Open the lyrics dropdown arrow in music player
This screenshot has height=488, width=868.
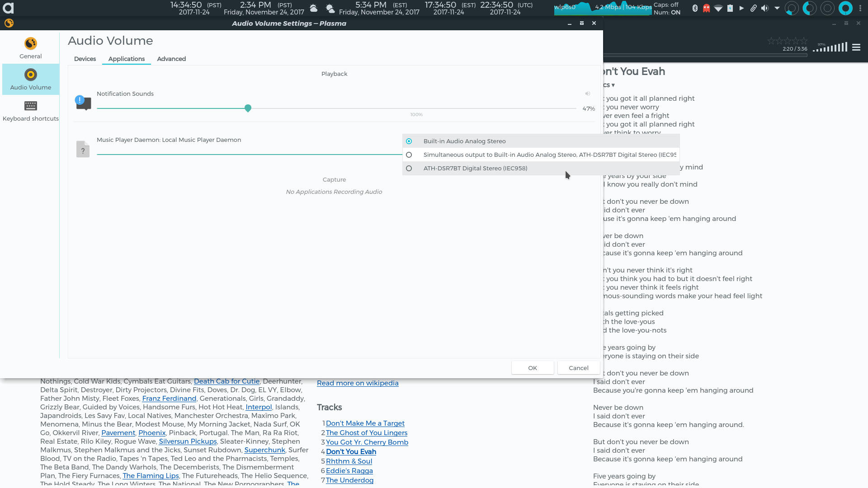click(x=613, y=85)
